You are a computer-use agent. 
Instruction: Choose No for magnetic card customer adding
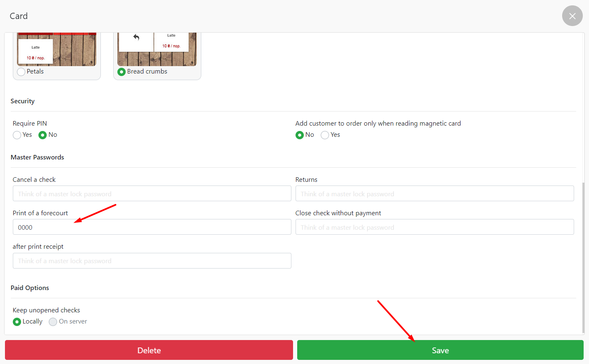[x=300, y=135]
